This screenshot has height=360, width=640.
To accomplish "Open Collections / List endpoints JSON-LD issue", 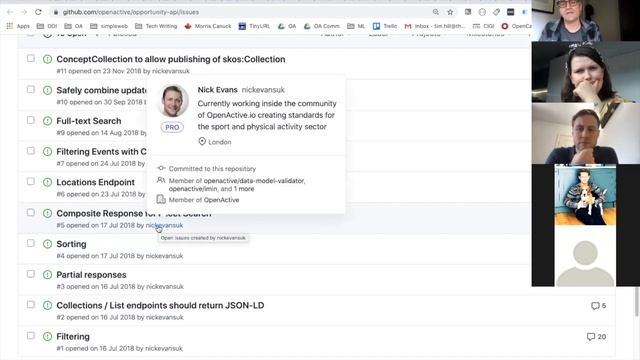I will pyautogui.click(x=160, y=306).
